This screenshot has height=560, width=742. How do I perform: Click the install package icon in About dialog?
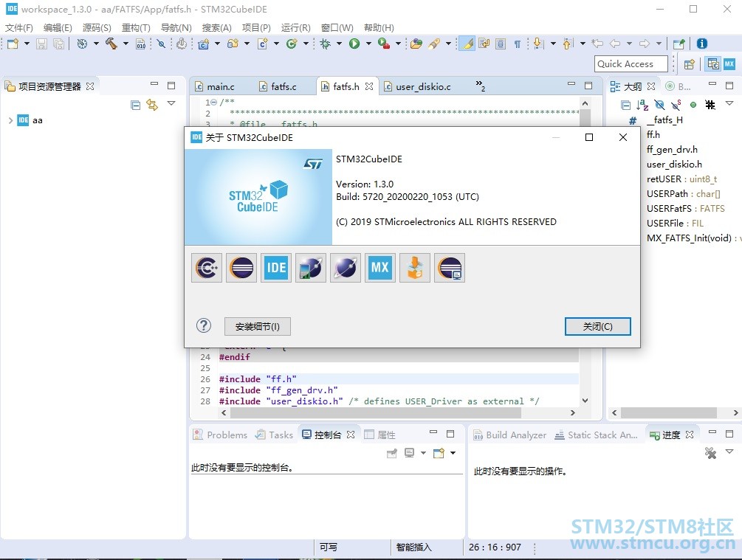[x=415, y=268]
